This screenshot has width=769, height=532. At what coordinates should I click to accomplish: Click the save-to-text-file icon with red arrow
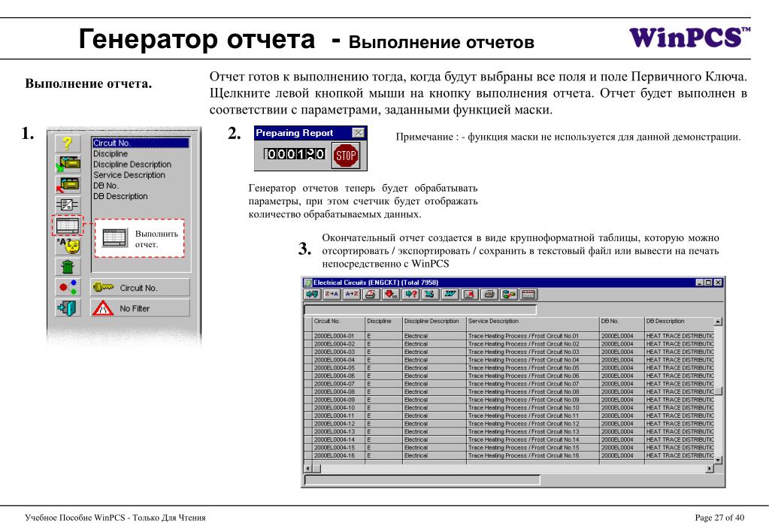[x=469, y=295]
